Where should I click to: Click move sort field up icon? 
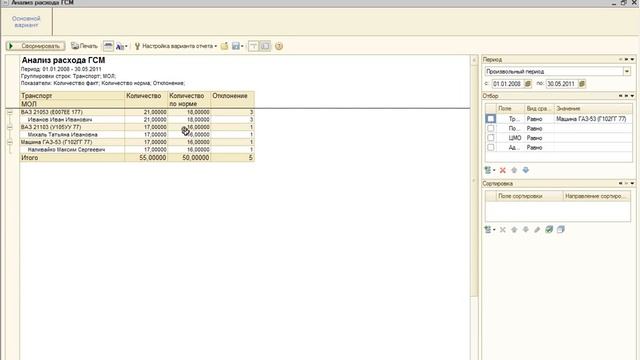[514, 230]
